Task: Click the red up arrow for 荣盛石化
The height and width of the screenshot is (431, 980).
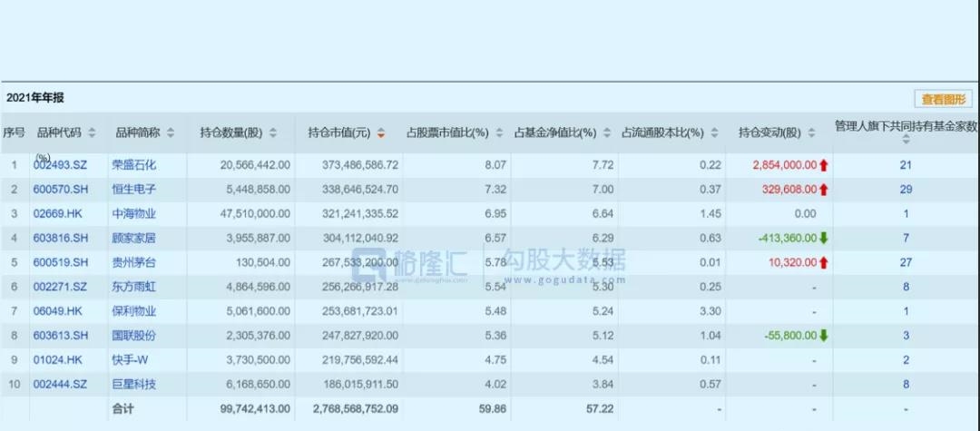Action: click(824, 165)
